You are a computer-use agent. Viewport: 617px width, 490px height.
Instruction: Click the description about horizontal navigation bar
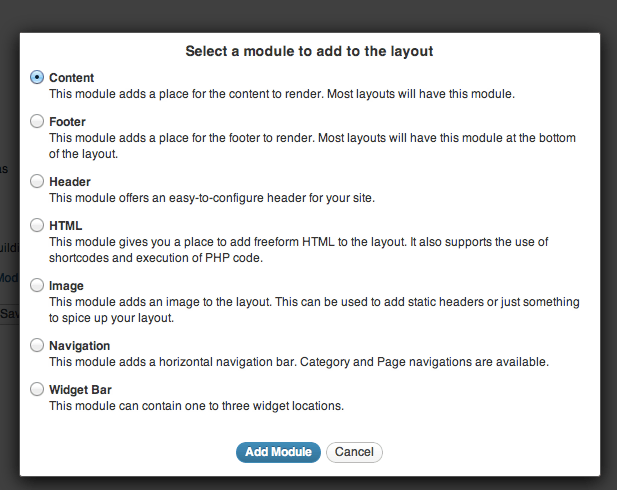pyautogui.click(x=298, y=362)
